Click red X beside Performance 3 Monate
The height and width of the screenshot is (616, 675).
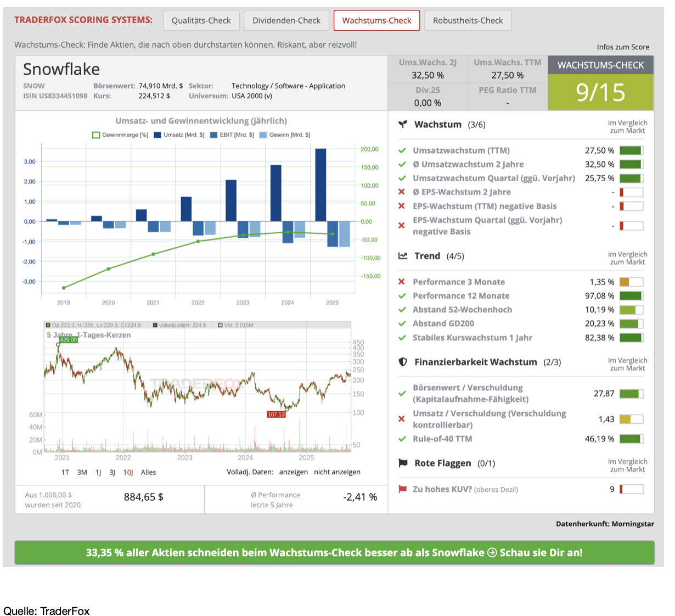point(402,282)
